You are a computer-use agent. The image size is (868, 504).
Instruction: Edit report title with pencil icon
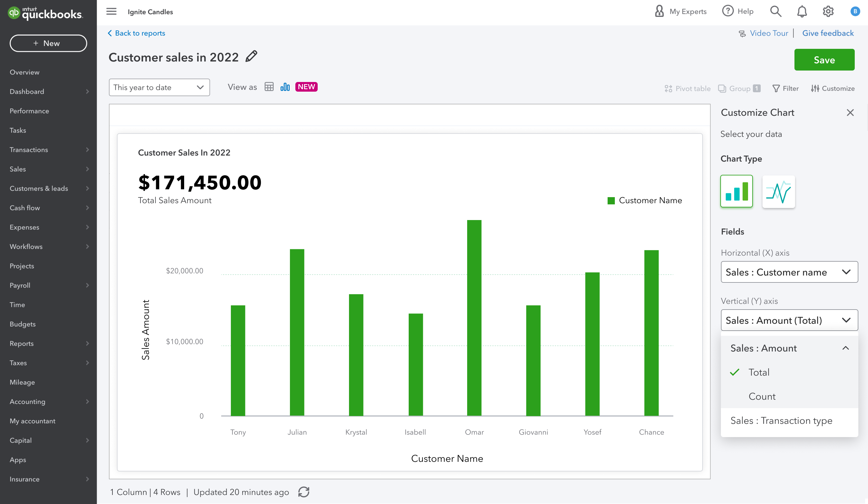click(251, 56)
